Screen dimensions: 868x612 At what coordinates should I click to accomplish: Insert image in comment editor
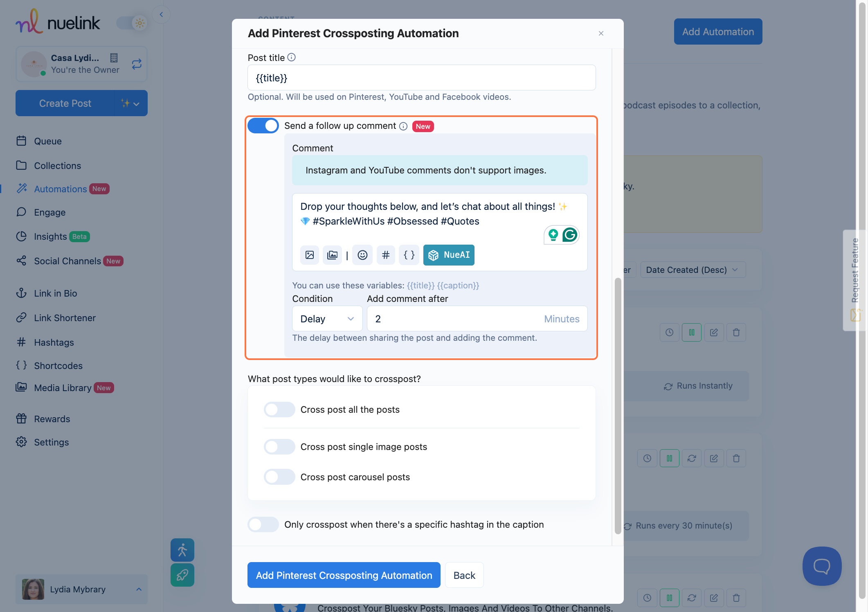(310, 255)
